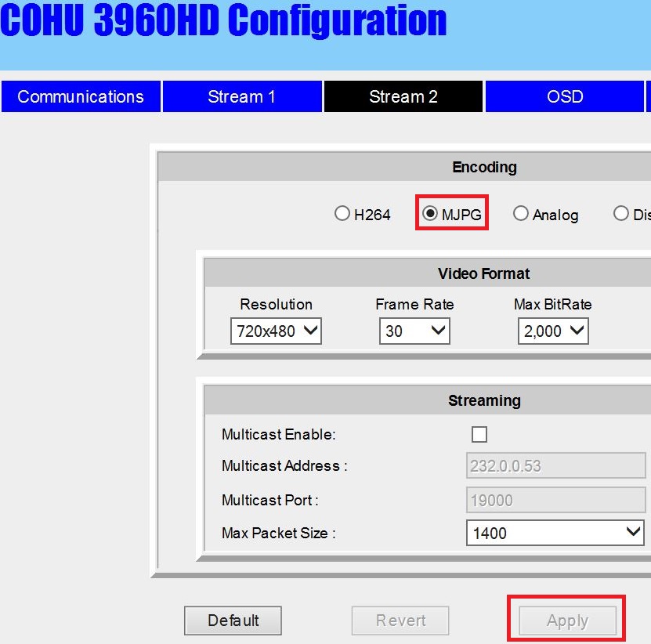Select the Stream 2 tab
The height and width of the screenshot is (644, 651).
(x=403, y=96)
